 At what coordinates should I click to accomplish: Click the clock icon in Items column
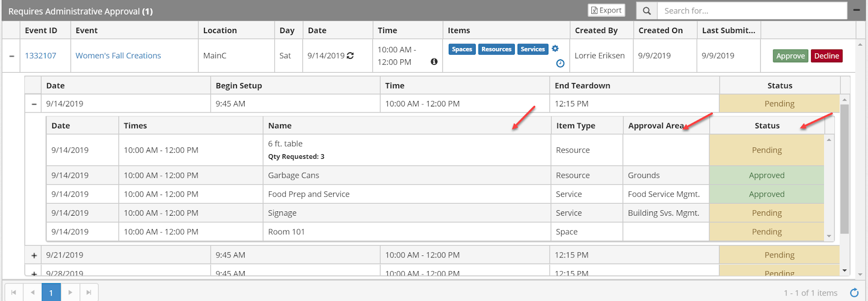point(560,64)
